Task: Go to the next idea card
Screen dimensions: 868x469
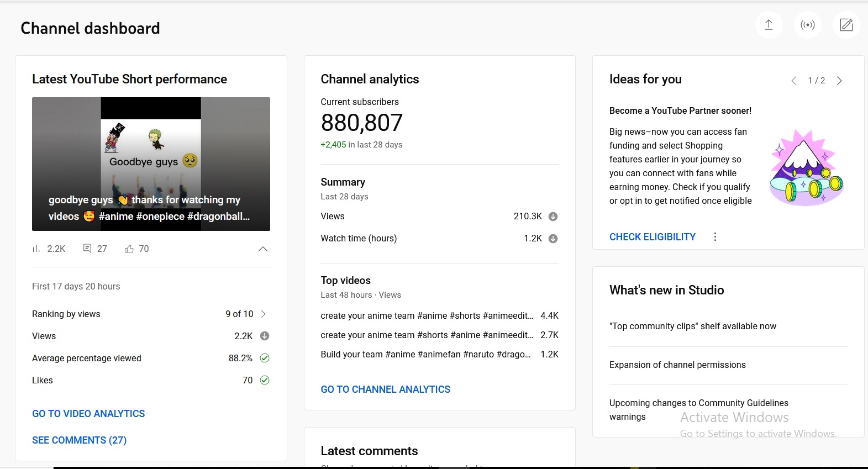Action: coord(839,81)
